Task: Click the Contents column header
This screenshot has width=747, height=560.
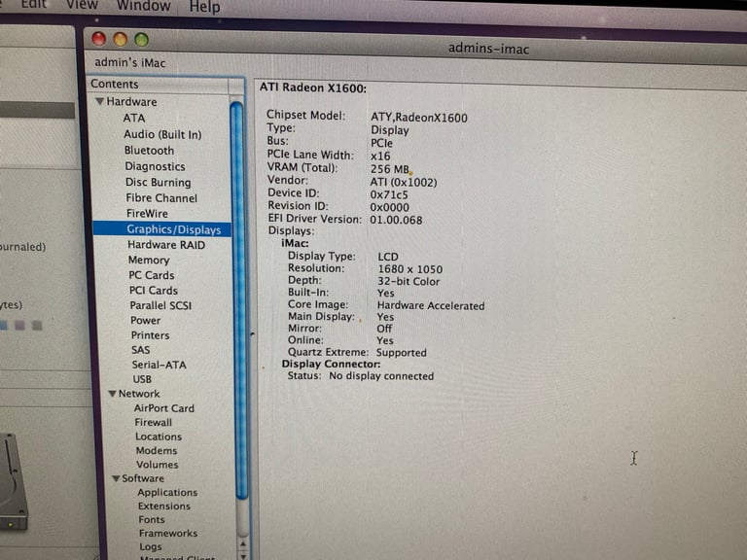Action: click(160, 85)
